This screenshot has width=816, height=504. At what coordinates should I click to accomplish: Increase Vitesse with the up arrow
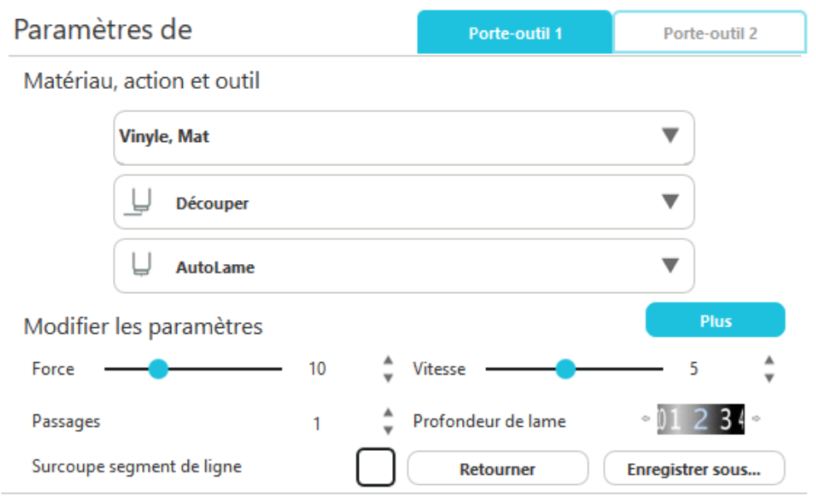(769, 361)
